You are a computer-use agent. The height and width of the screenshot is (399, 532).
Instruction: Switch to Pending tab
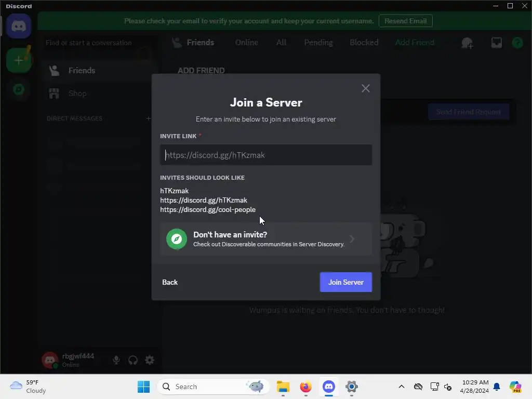tap(318, 43)
